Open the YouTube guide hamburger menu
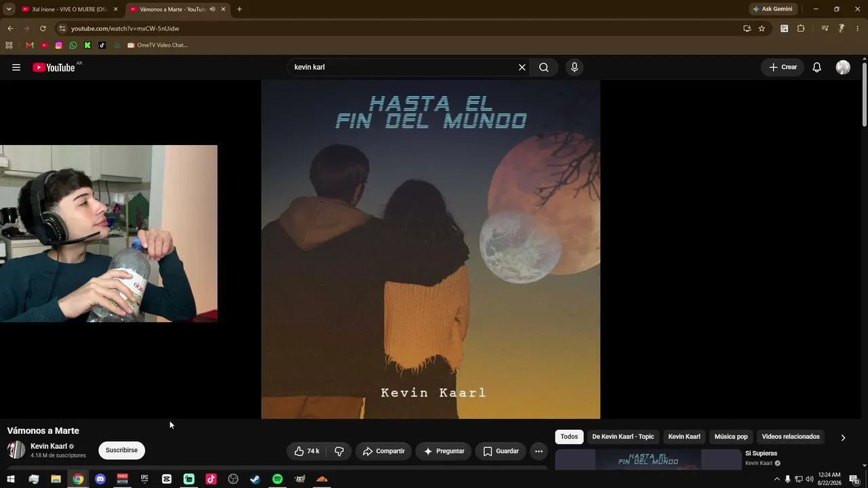 pos(16,67)
